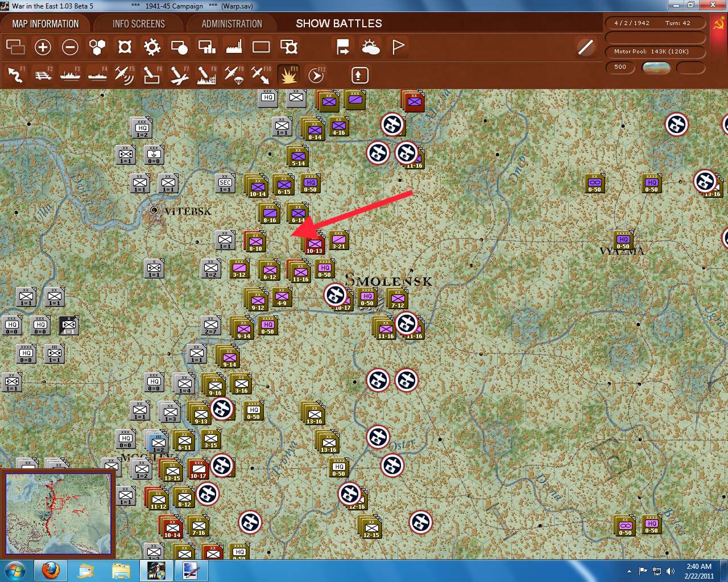Select the F3 naval transport mode icon
This screenshot has width=728, height=582.
click(x=70, y=75)
